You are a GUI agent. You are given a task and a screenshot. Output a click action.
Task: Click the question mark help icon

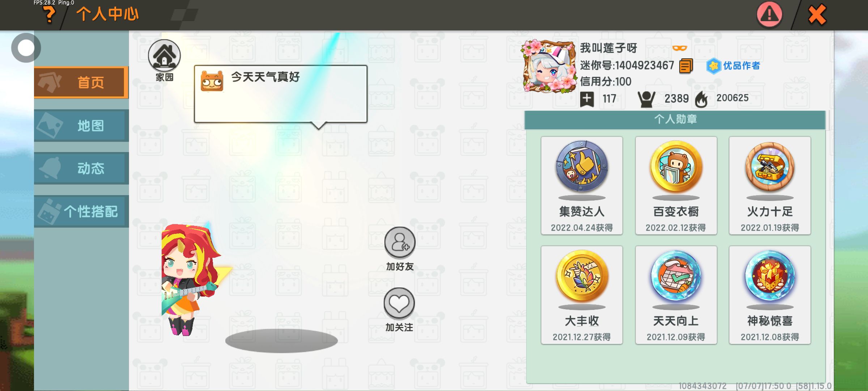[50, 15]
